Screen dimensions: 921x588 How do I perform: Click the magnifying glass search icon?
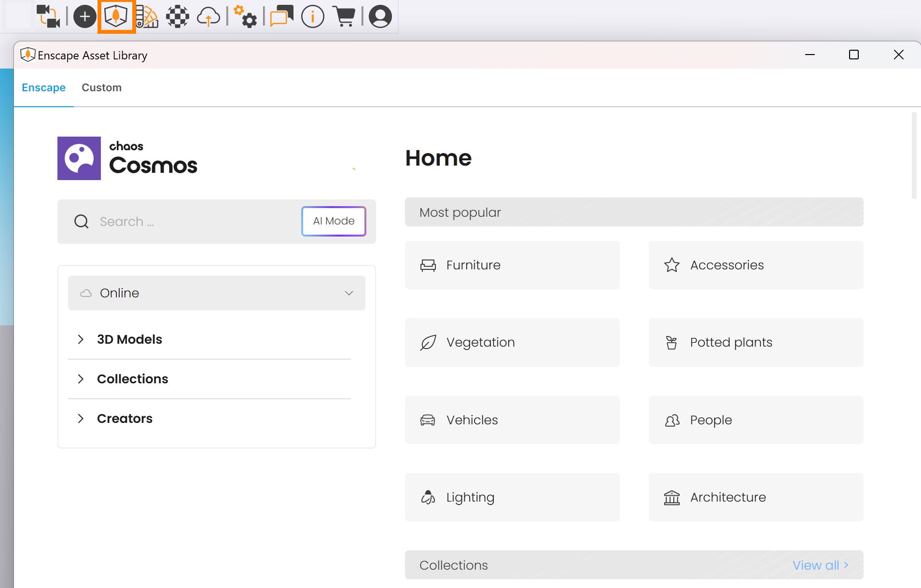(x=82, y=222)
